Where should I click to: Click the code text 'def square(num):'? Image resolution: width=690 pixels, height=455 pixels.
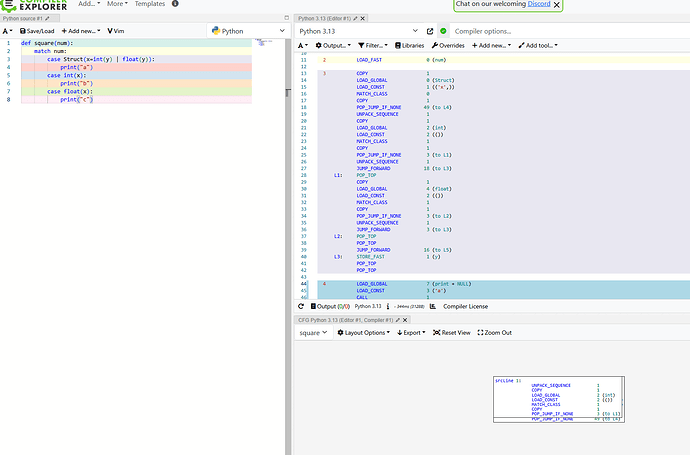tap(47, 43)
